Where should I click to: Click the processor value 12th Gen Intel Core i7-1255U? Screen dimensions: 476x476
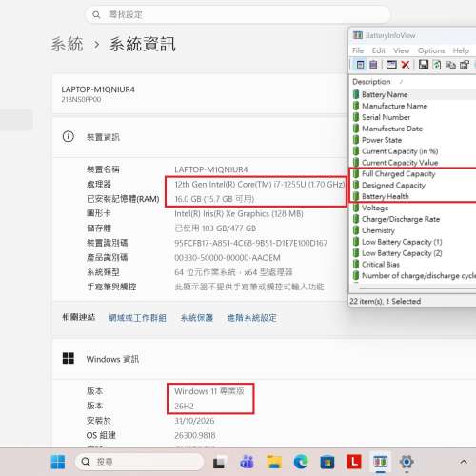pos(260,185)
